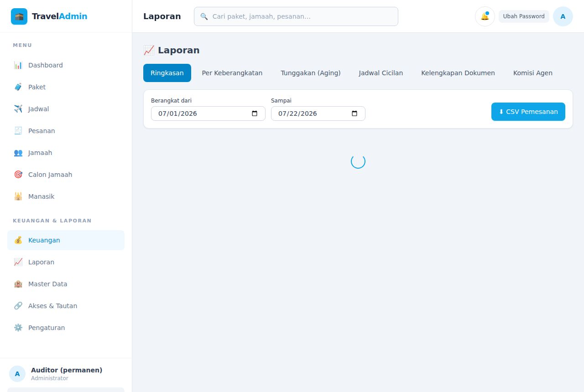Image resolution: width=584 pixels, height=392 pixels.
Task: Click the TravelAdmin logo icon
Action: pyautogui.click(x=19, y=16)
